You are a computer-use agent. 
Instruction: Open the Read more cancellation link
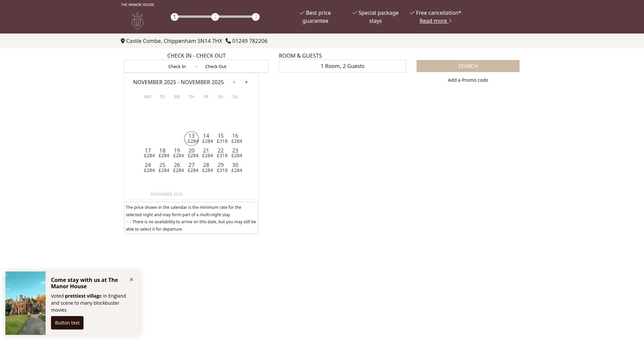pyautogui.click(x=435, y=21)
